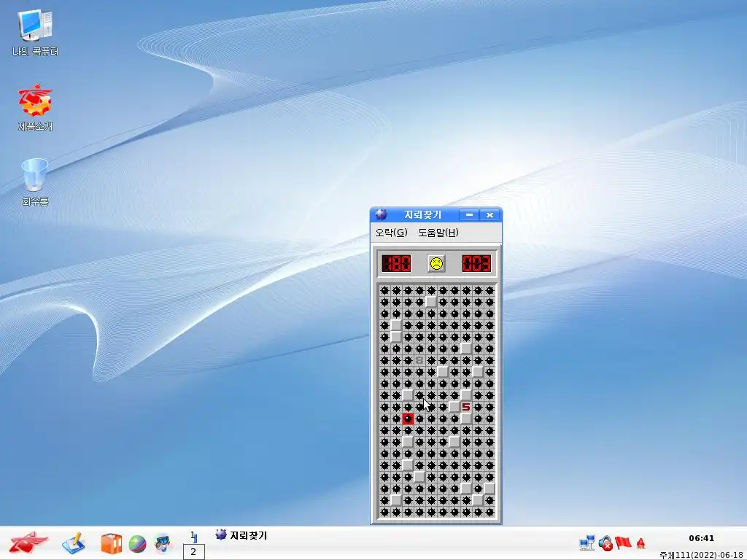Open the muted volume tray icon
747x560 pixels.
(x=605, y=542)
